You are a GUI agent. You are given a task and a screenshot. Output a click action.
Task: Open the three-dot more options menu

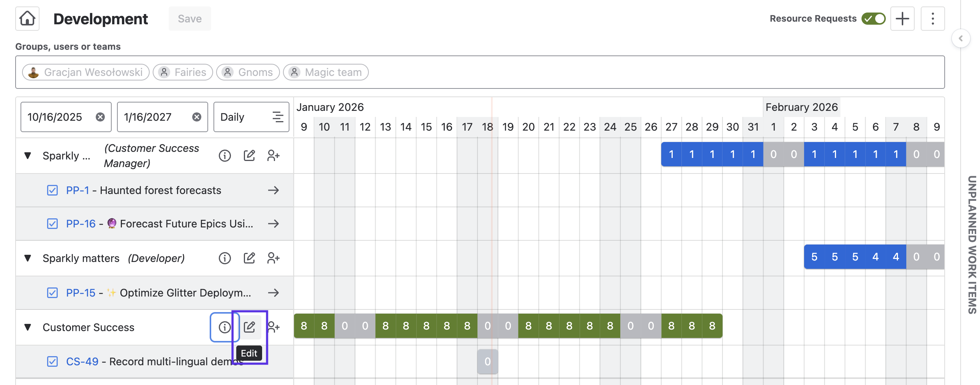pos(932,19)
